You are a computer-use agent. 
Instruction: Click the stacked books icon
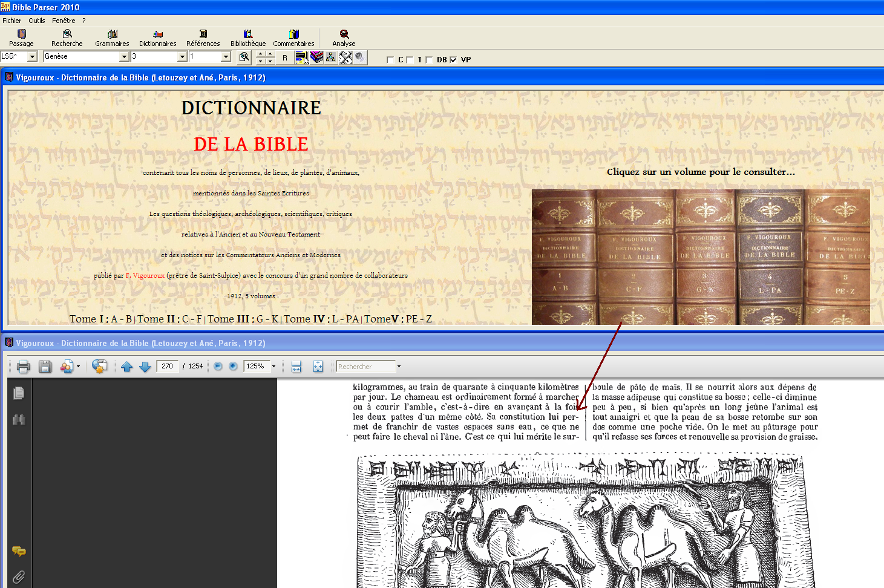316,57
